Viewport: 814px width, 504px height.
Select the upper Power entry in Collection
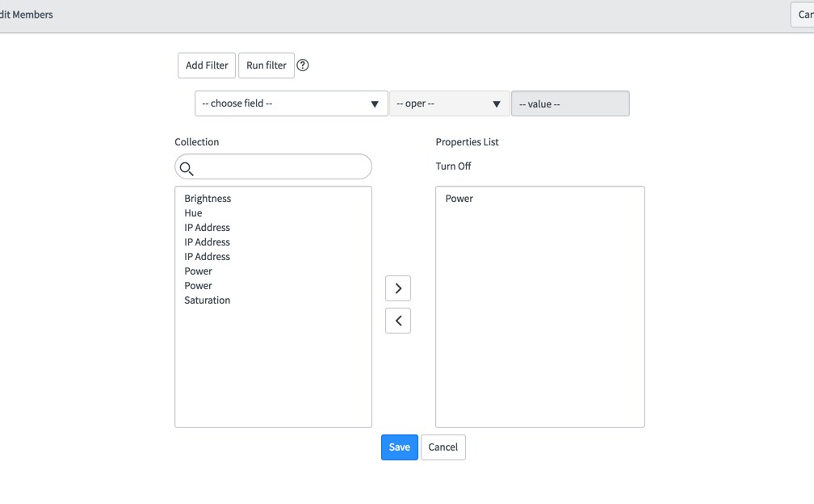[x=198, y=271]
